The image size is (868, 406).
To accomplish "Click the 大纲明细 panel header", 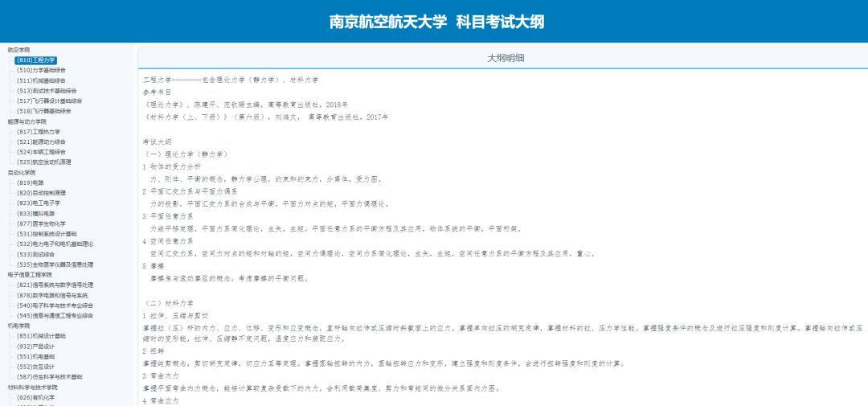I will (506, 59).
